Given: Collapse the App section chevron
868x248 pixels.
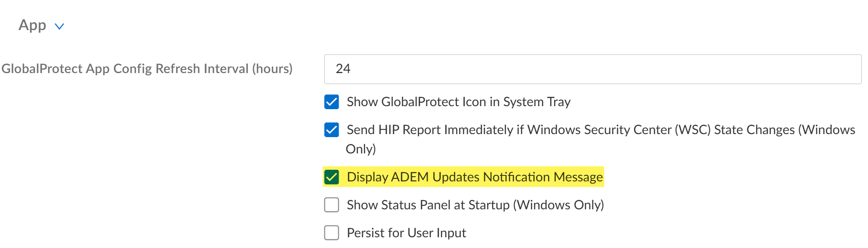Looking at the screenshot, I should (x=59, y=27).
